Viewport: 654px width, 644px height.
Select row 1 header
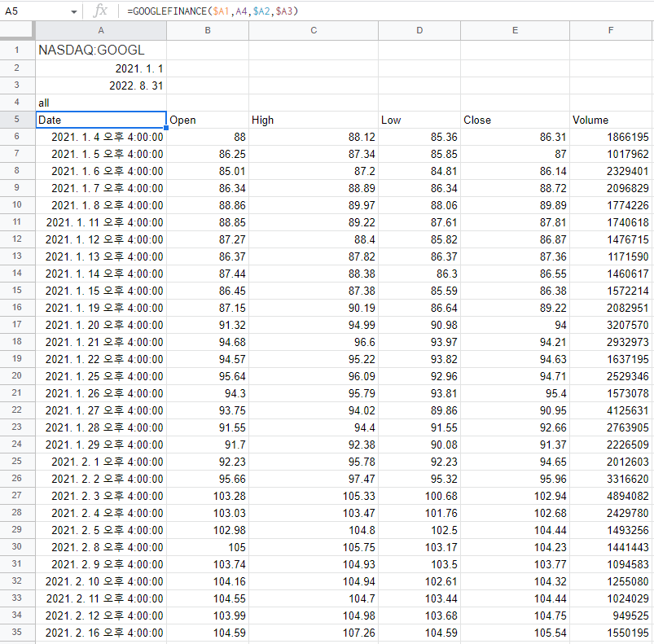[16, 50]
